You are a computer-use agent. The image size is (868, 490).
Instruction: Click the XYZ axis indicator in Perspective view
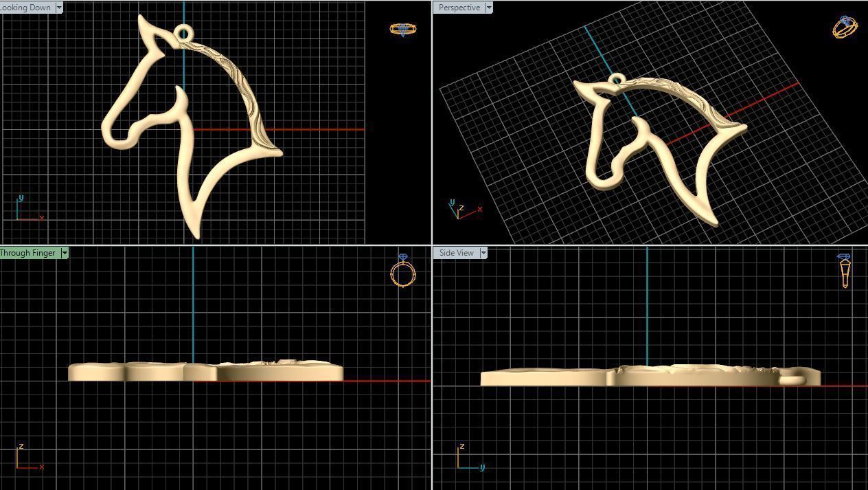coord(465,210)
